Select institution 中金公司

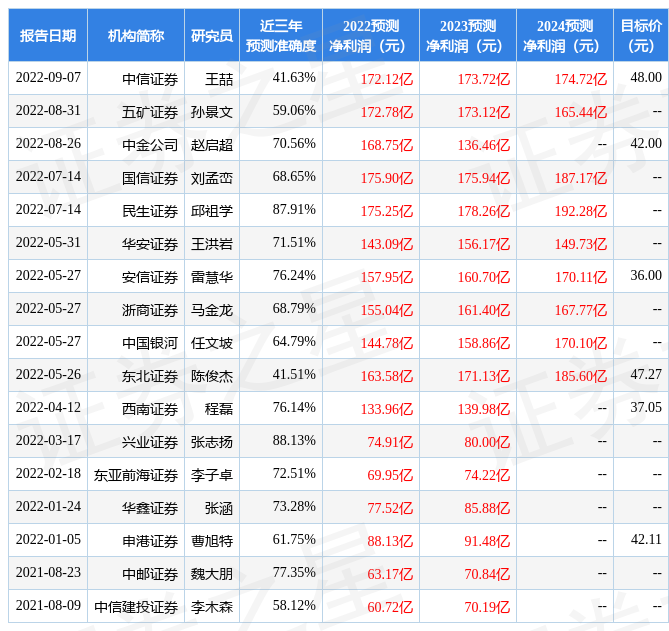(x=150, y=145)
